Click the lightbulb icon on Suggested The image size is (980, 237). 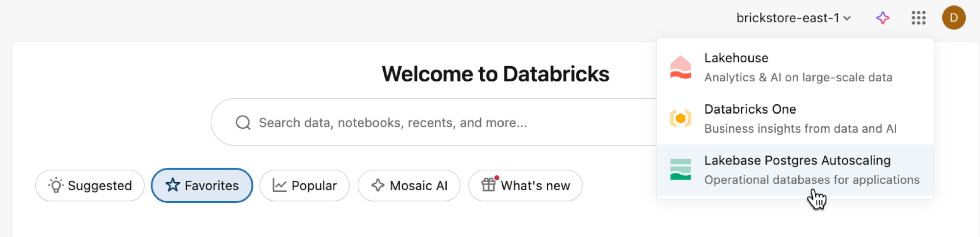[56, 185]
